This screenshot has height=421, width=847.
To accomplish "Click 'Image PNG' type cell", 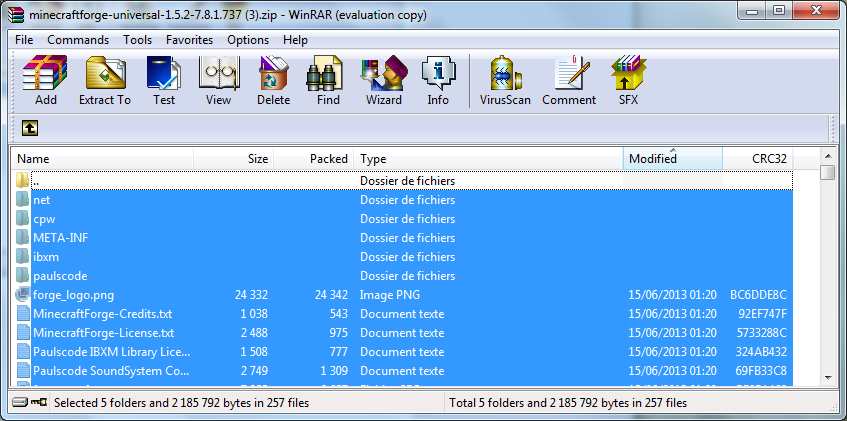I will coord(390,295).
